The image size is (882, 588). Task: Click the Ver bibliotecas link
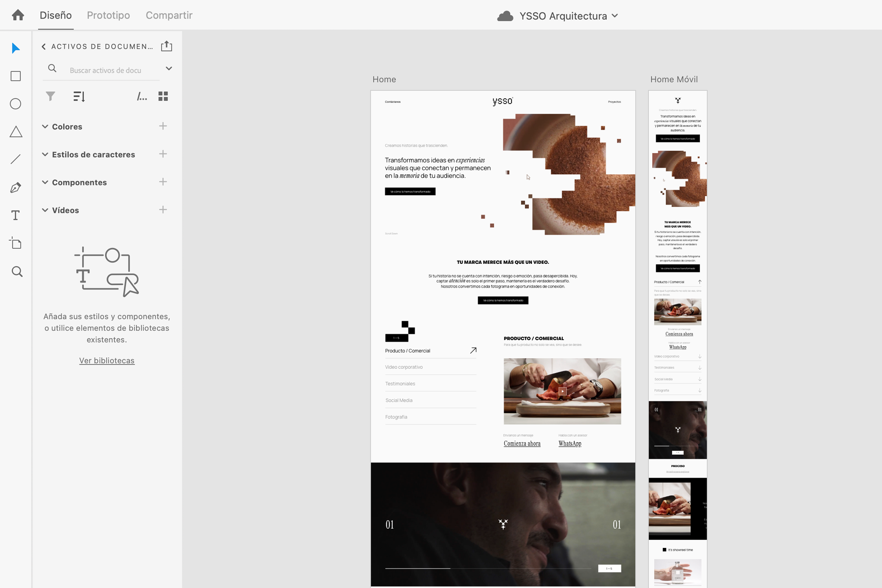coord(107,360)
